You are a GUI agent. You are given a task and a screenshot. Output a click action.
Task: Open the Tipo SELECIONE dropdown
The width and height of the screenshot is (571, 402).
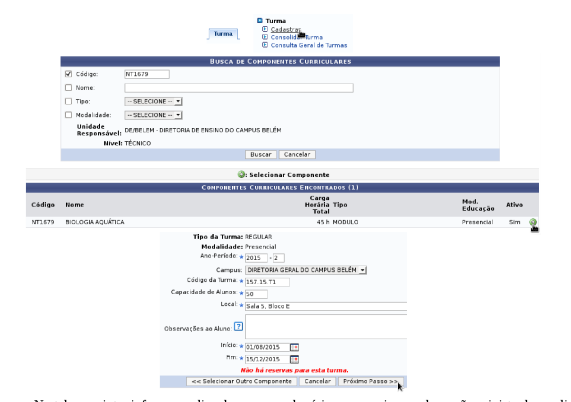[153, 102]
